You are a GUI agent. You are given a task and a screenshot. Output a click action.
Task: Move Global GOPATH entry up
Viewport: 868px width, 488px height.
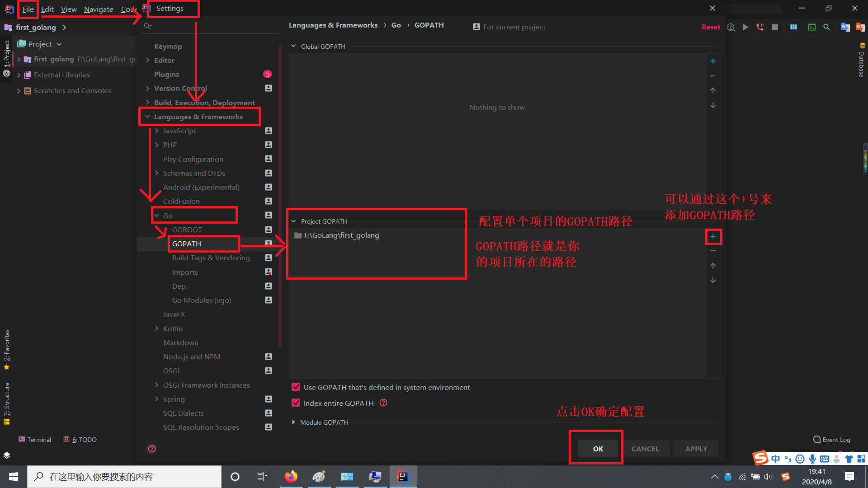pyautogui.click(x=713, y=90)
